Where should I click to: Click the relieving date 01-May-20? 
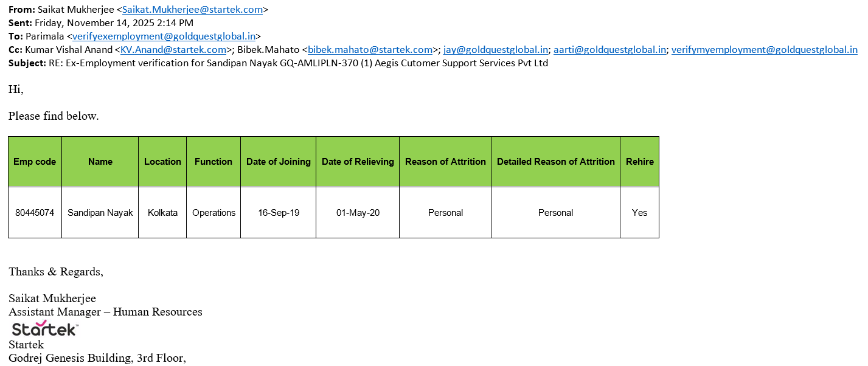pyautogui.click(x=358, y=213)
